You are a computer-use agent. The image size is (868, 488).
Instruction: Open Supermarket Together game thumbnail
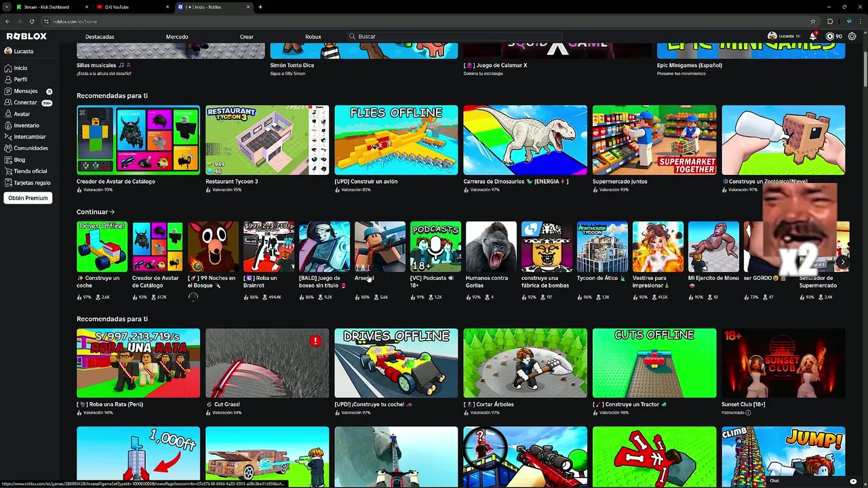[654, 140]
